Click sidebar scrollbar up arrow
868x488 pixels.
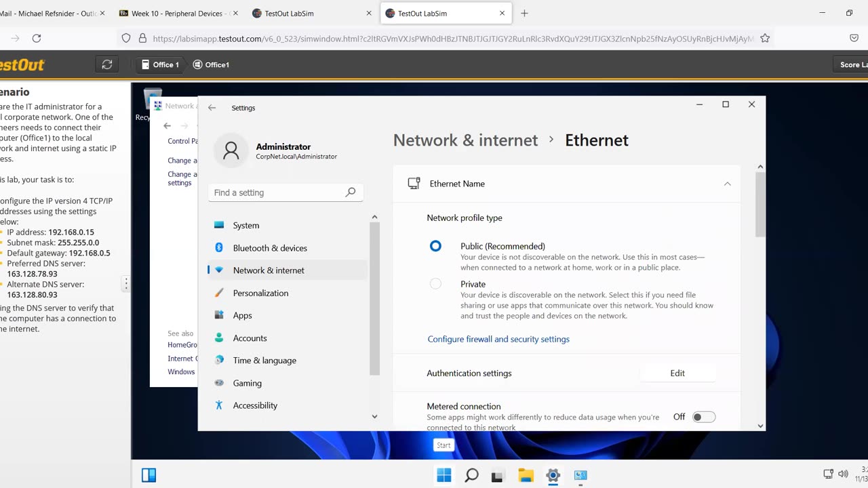[374, 217]
